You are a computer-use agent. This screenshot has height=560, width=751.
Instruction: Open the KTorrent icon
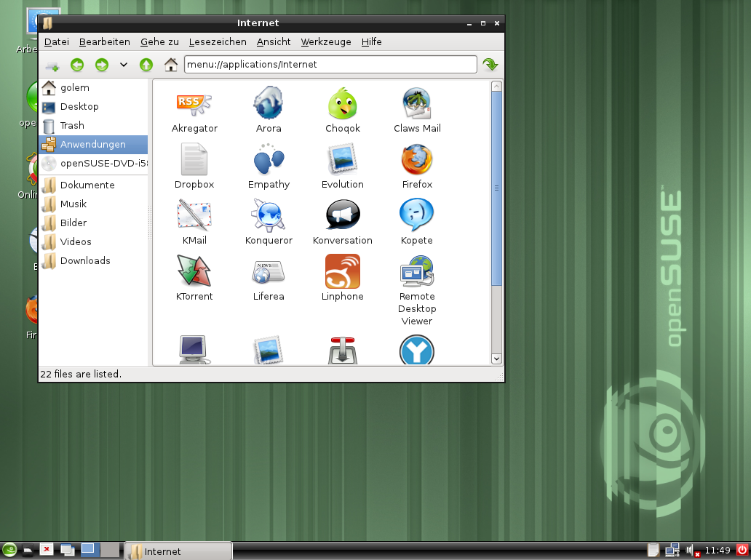pos(194,272)
